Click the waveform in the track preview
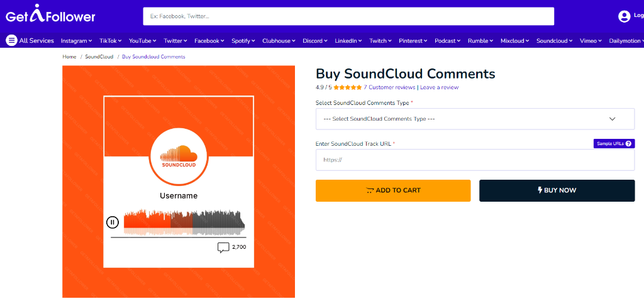 click(x=184, y=222)
